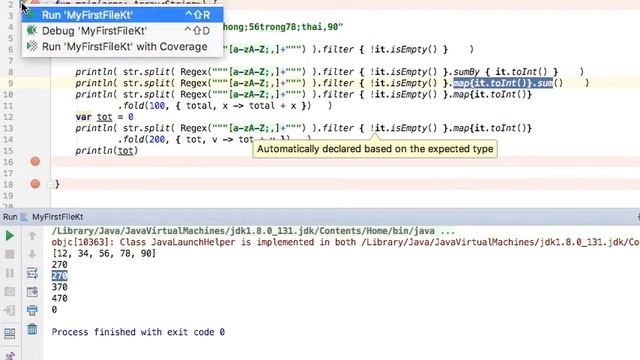Image resolution: width=640 pixels, height=360 pixels.
Task: Click the 470 output line
Action: (x=60, y=298)
